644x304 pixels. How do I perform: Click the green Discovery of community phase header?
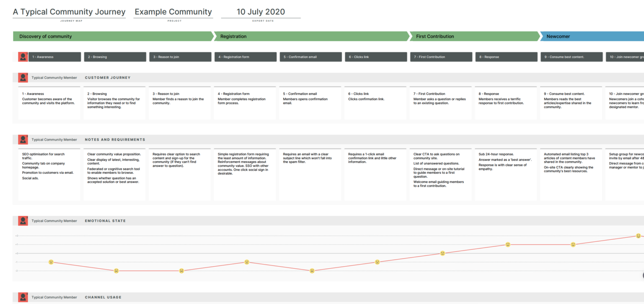45,36
